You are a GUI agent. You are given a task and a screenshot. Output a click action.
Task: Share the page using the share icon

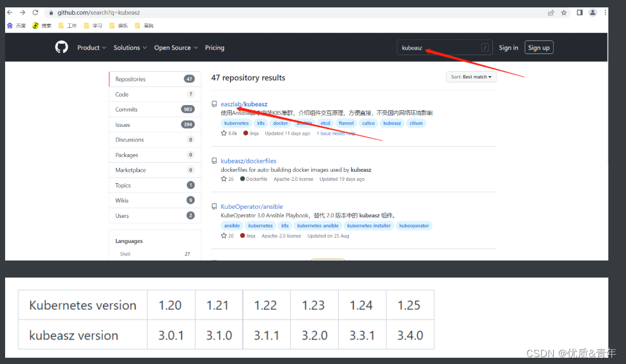tap(551, 13)
